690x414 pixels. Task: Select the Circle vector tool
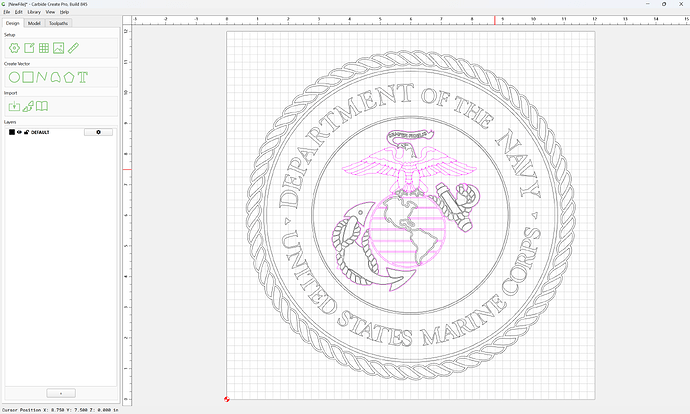coord(15,77)
